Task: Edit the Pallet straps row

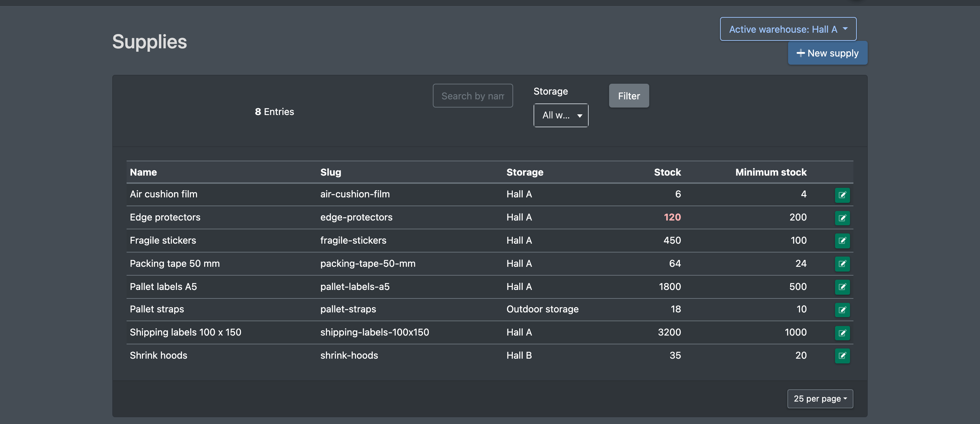Action: point(842,310)
